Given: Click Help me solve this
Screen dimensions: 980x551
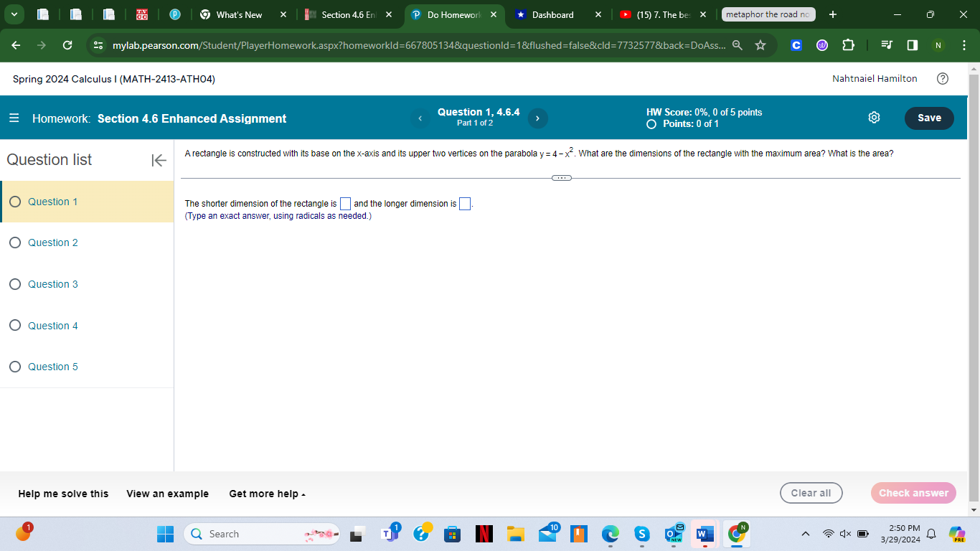Looking at the screenshot, I should point(63,494).
